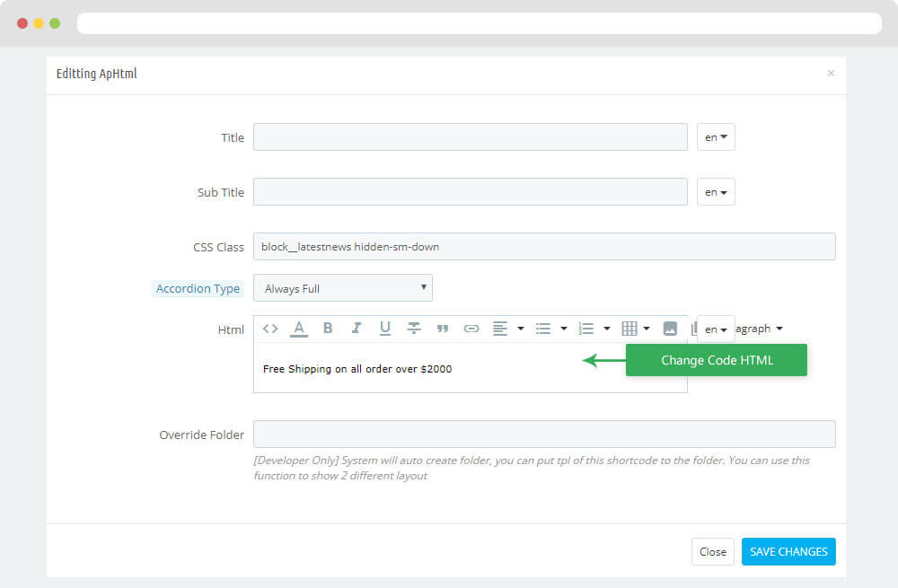Choose text color in editor toolbar
898x588 pixels.
299,329
